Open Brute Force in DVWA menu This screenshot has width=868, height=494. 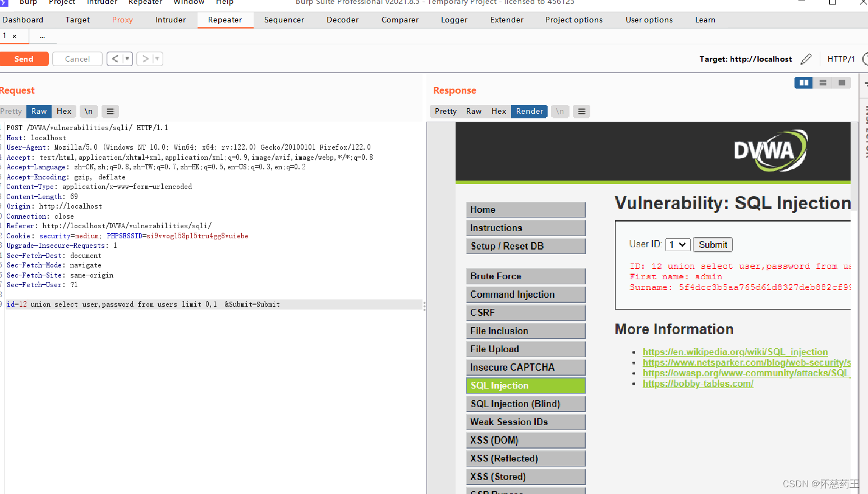pyautogui.click(x=526, y=276)
